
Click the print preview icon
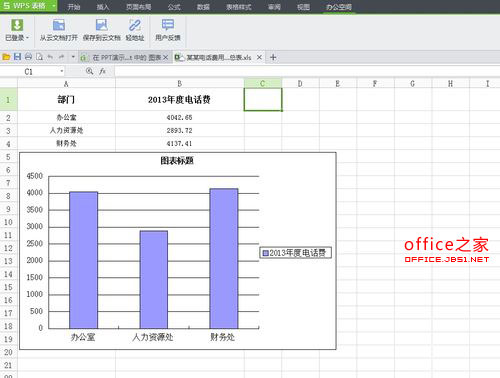point(39,57)
